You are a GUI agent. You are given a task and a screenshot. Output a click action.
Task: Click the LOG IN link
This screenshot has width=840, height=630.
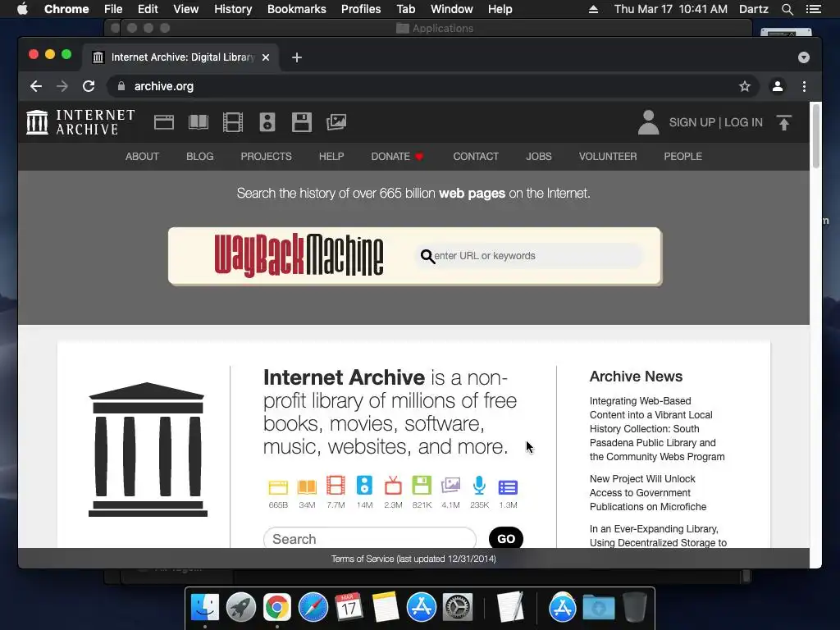(x=743, y=122)
